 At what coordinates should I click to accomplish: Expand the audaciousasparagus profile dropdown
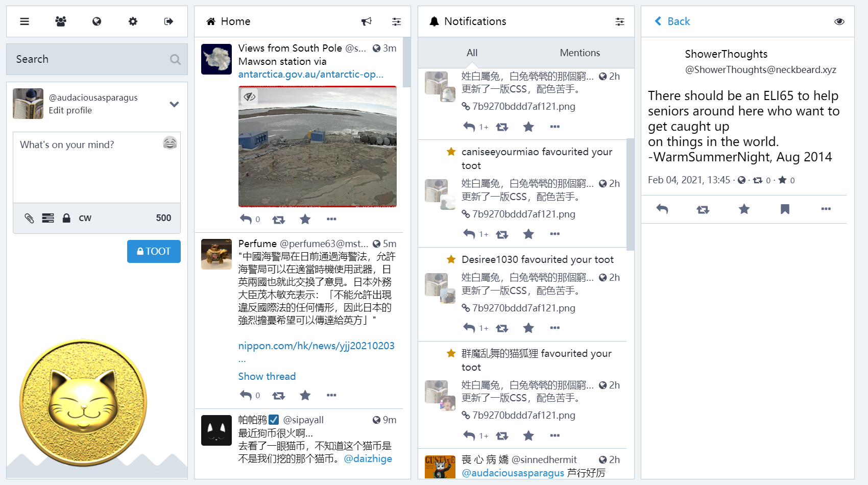point(174,104)
